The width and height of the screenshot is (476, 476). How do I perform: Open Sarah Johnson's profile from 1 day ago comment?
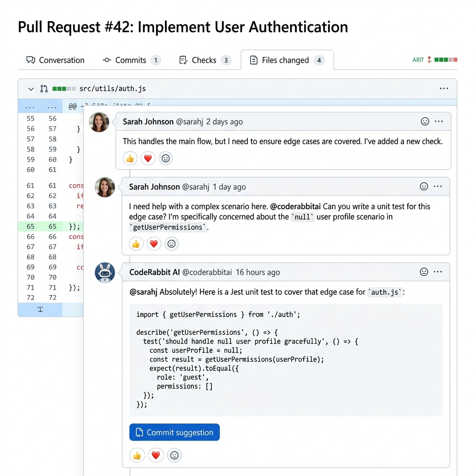(154, 187)
